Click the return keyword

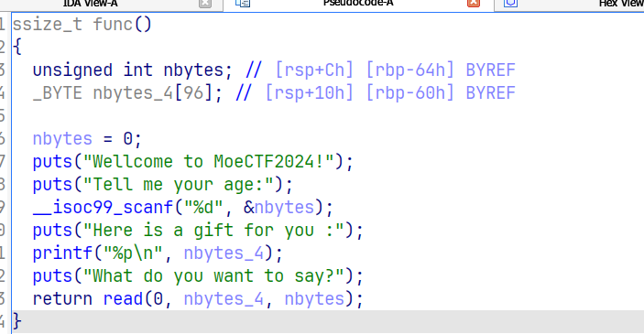coord(62,299)
